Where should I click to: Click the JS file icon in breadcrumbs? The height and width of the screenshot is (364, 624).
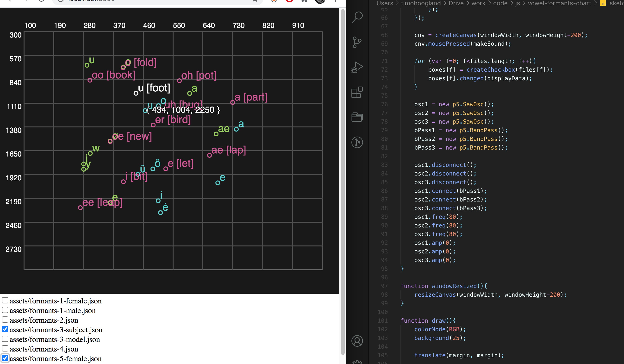603,3
